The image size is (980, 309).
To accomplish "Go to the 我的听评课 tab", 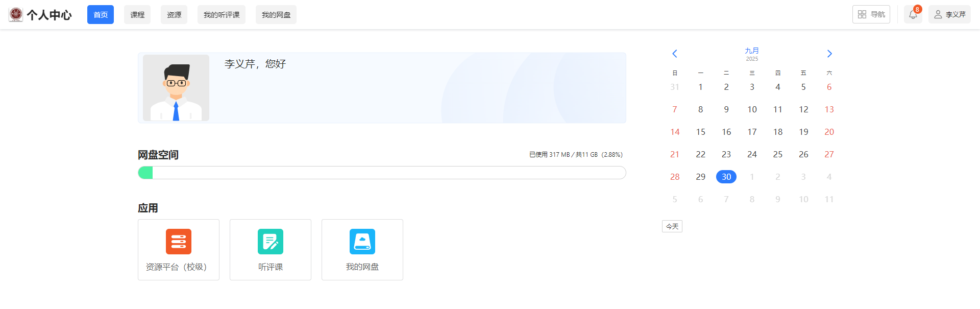I will (x=222, y=15).
